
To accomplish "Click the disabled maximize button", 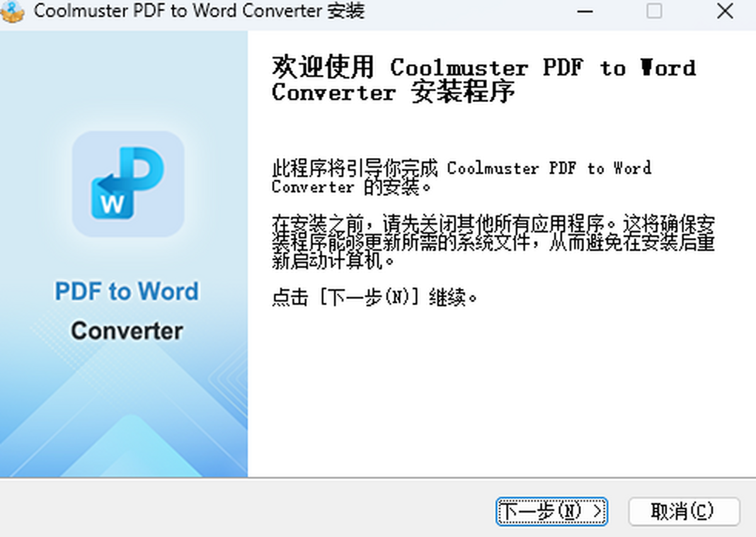I will [x=655, y=11].
